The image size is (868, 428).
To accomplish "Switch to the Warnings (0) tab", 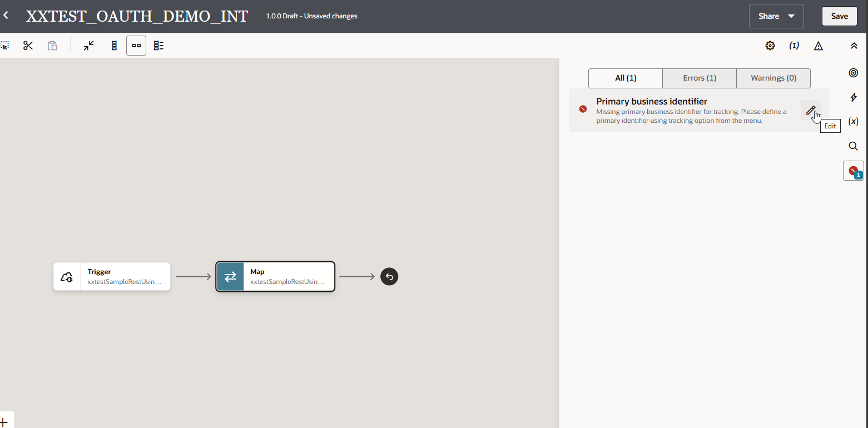I will 773,78.
